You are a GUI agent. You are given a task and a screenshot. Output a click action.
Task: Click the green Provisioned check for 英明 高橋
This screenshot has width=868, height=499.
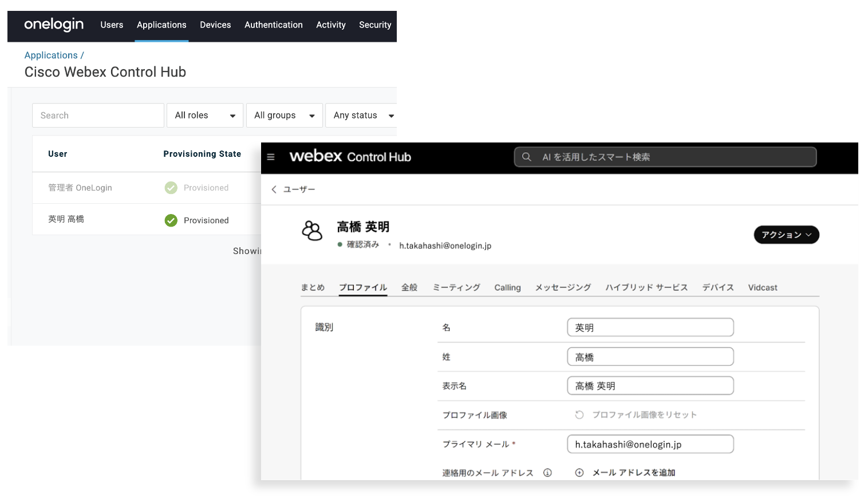(171, 220)
